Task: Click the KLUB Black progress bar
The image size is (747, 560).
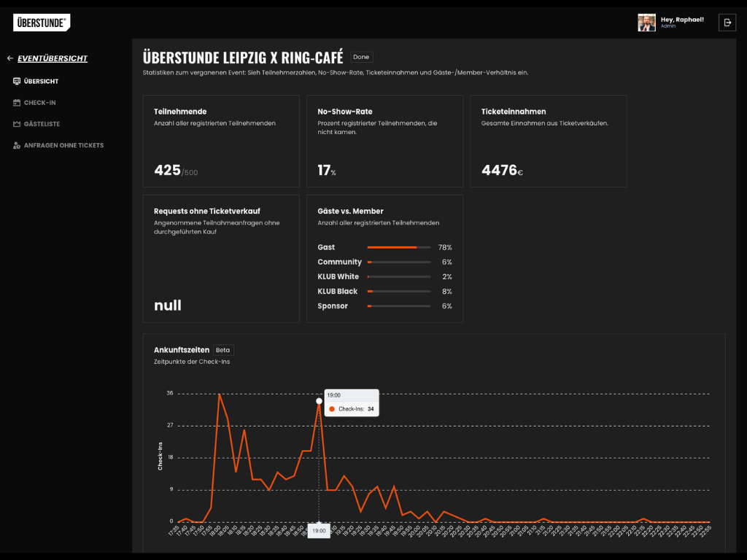Action: pos(399,292)
